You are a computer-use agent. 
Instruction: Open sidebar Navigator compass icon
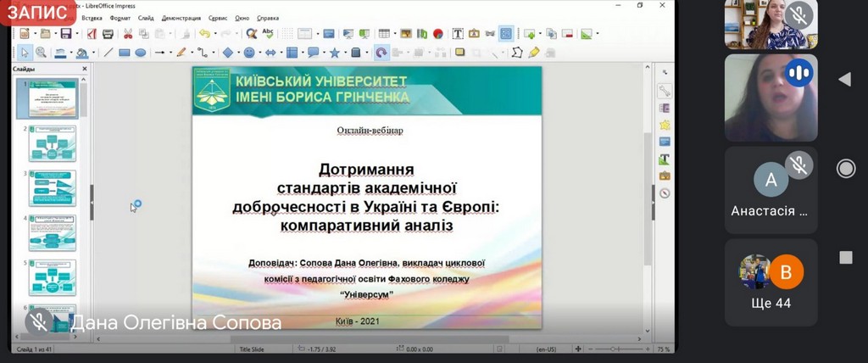coord(665,193)
